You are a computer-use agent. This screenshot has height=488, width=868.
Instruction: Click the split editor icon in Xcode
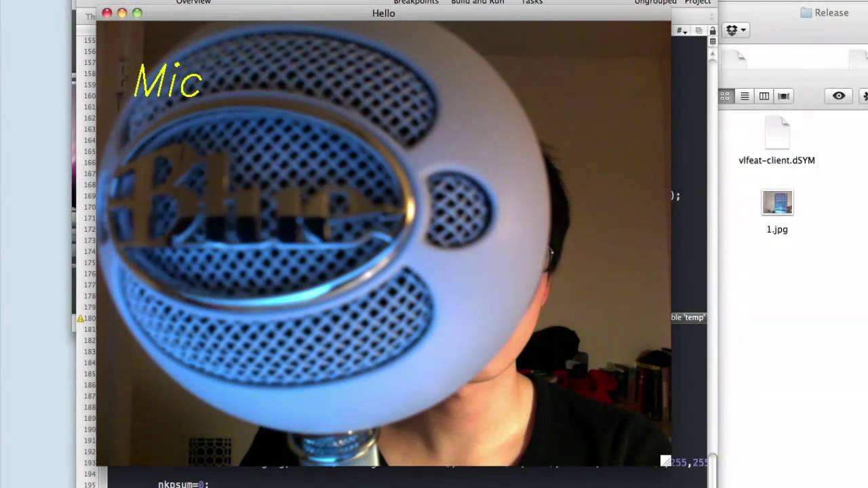[713, 42]
